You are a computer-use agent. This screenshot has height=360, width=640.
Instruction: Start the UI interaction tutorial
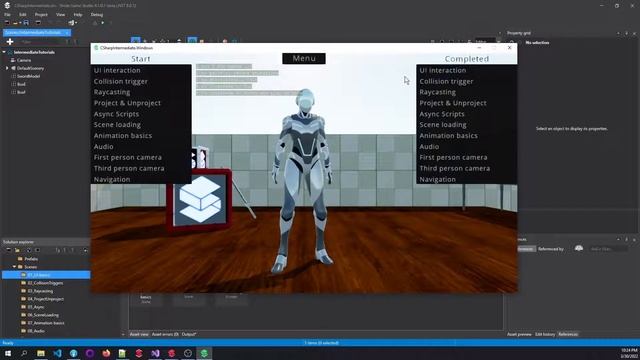point(117,70)
